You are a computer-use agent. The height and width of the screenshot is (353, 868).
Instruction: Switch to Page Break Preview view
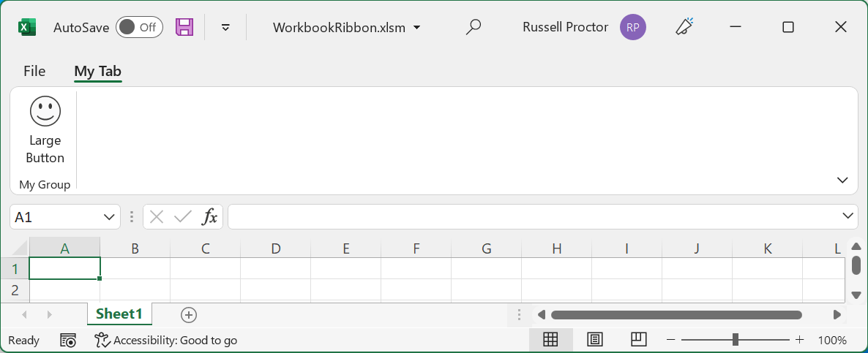point(638,340)
